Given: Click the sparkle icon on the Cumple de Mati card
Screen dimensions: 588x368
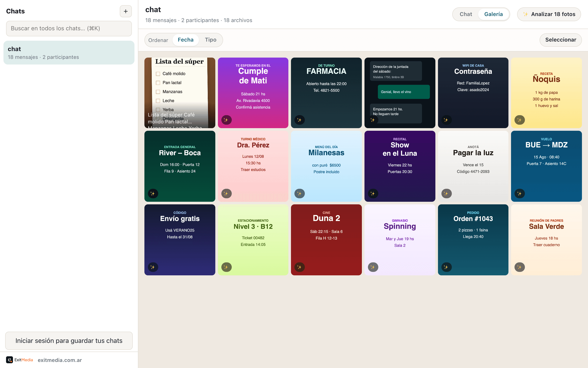Looking at the screenshot, I should click(226, 120).
